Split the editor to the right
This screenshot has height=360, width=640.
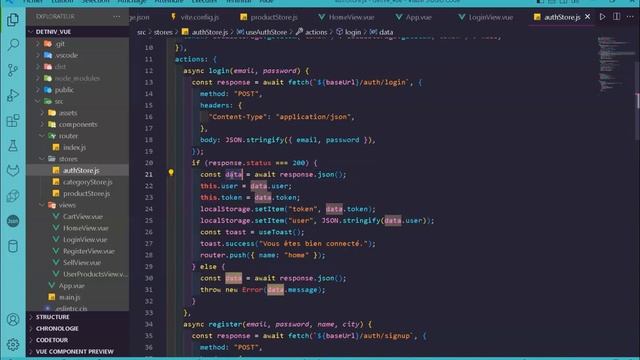pyautogui.click(x=616, y=17)
